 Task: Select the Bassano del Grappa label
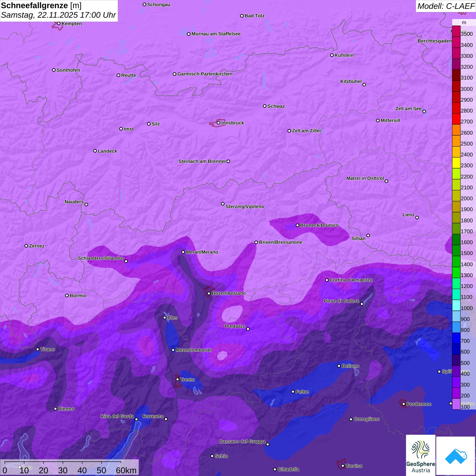point(242,441)
